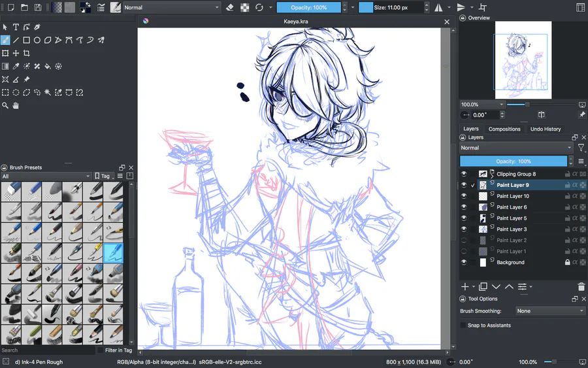Click the brush preset Search field

pos(48,350)
